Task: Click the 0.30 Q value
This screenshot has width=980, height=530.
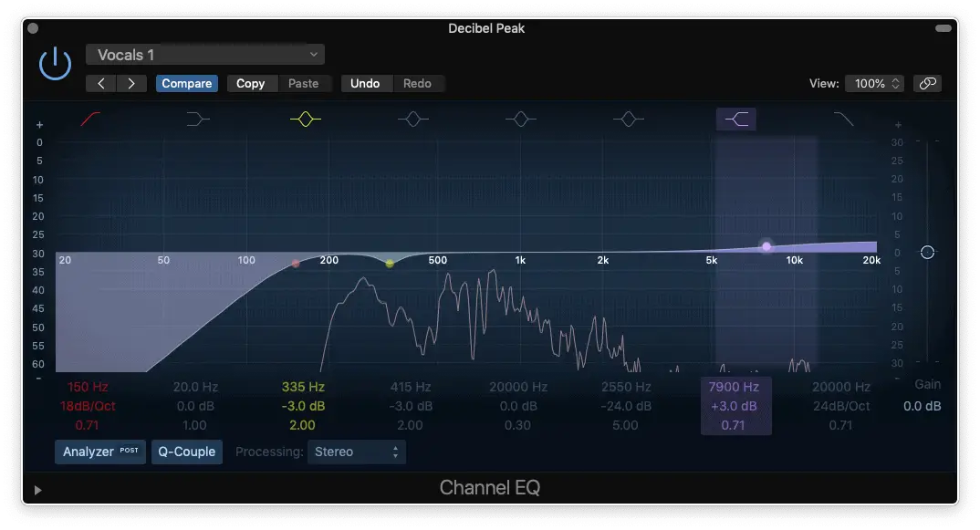Action: coord(517,426)
